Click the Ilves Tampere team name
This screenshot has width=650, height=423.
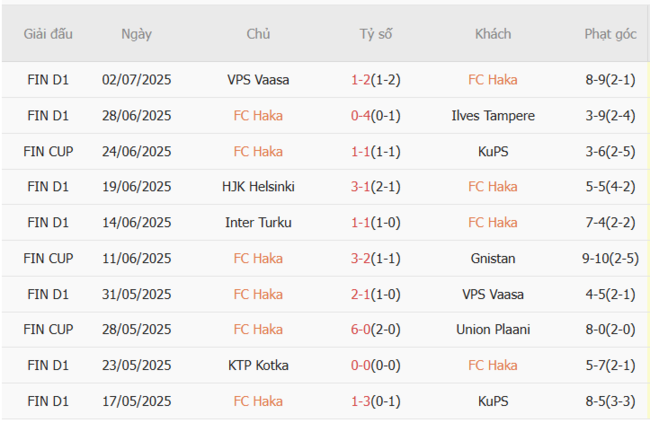pyautogui.click(x=492, y=116)
